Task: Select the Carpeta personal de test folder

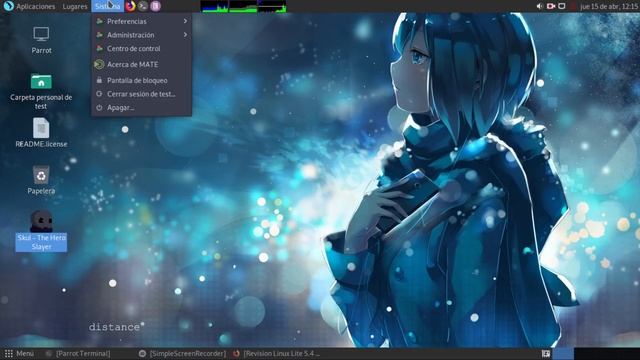Action: [41, 91]
